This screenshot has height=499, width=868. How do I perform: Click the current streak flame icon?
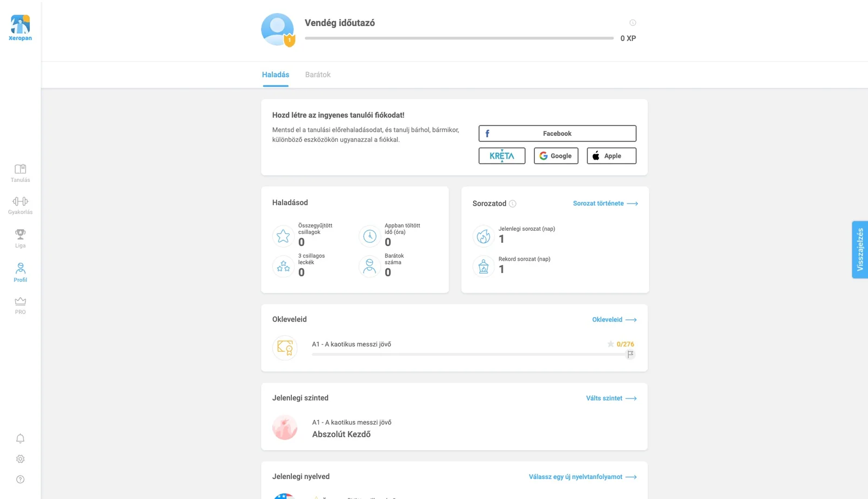pyautogui.click(x=483, y=236)
